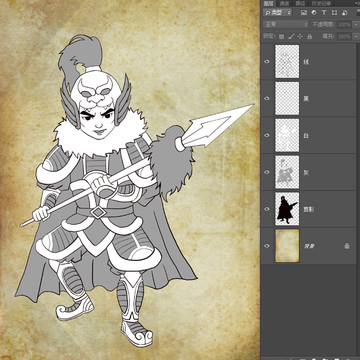
Task: Click the opacity percentage field
Action: pyautogui.click(x=344, y=24)
